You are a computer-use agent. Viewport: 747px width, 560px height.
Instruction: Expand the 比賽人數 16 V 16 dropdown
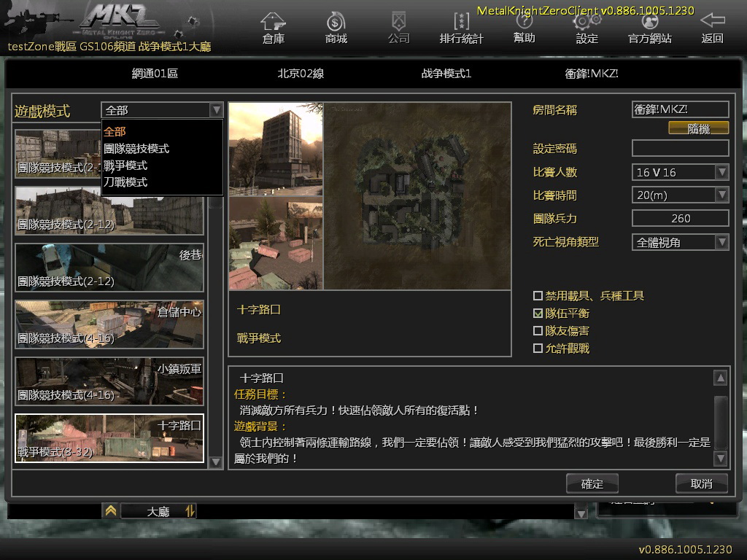click(x=721, y=172)
